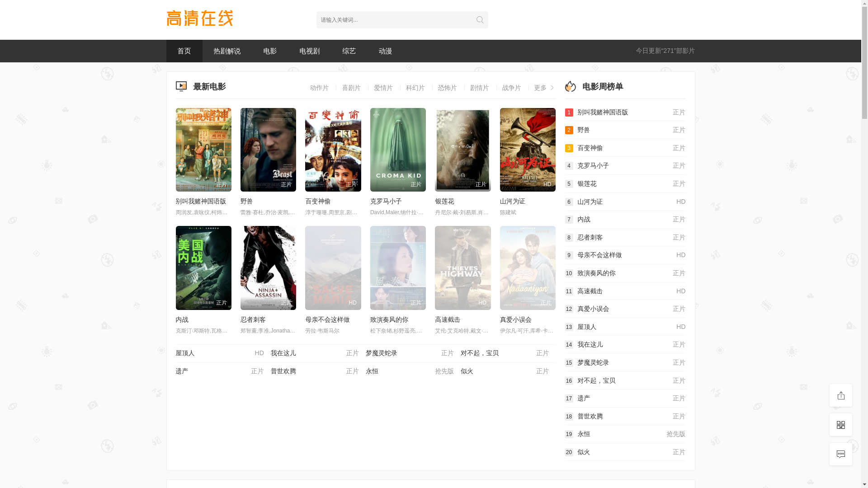Open 忍者刺客 in the weekly ranking
The height and width of the screenshot is (488, 868).
click(x=590, y=237)
